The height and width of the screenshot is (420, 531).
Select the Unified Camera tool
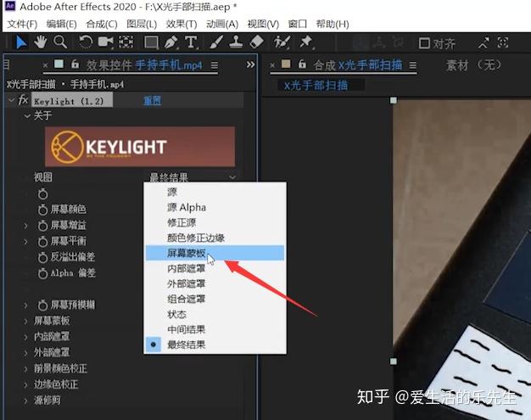tap(106, 42)
